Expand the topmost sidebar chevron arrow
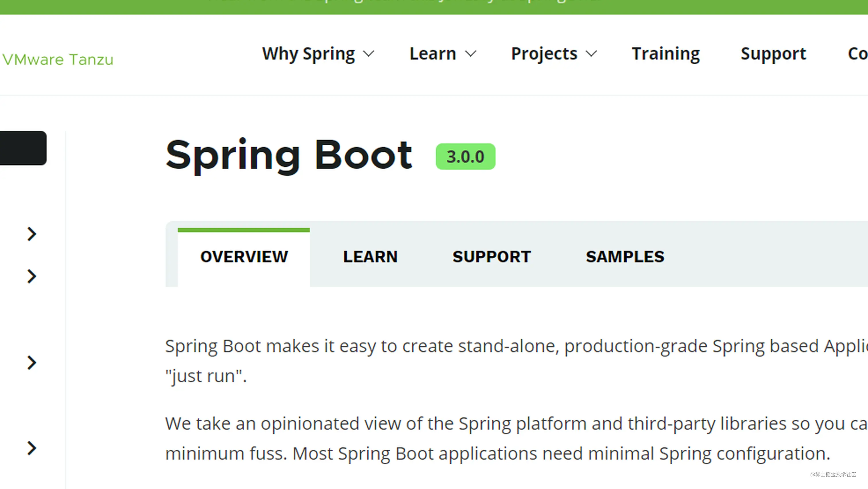 click(x=32, y=234)
